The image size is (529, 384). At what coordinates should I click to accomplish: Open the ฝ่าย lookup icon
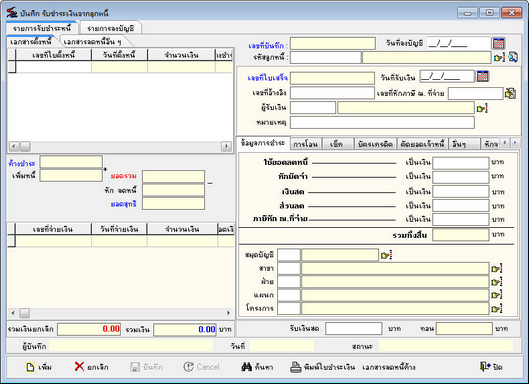tap(497, 282)
